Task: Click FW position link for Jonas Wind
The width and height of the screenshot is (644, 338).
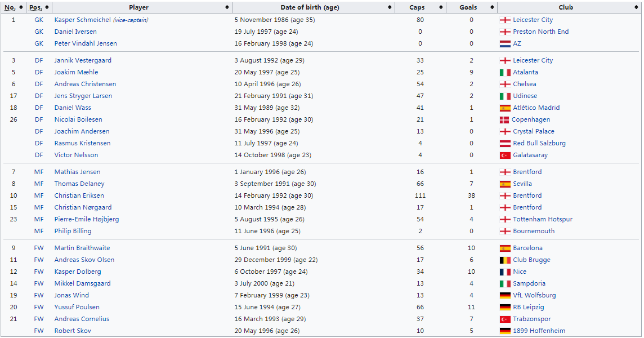Action: pos(39,295)
